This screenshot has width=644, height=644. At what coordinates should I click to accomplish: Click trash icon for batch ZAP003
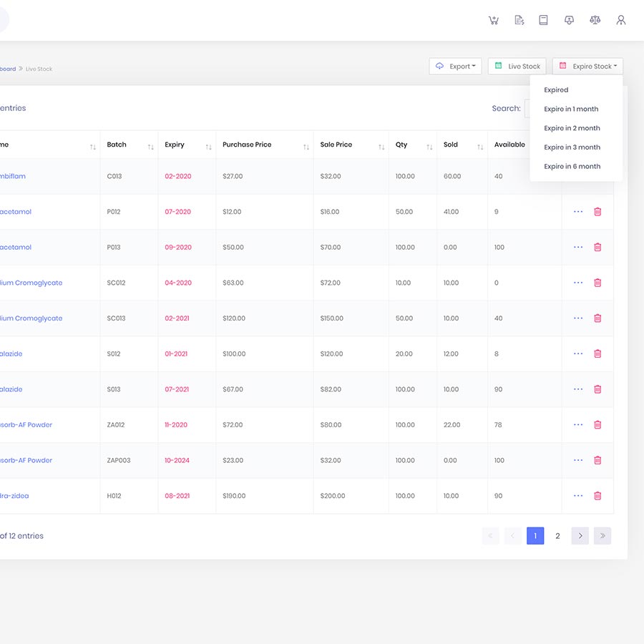pos(597,460)
